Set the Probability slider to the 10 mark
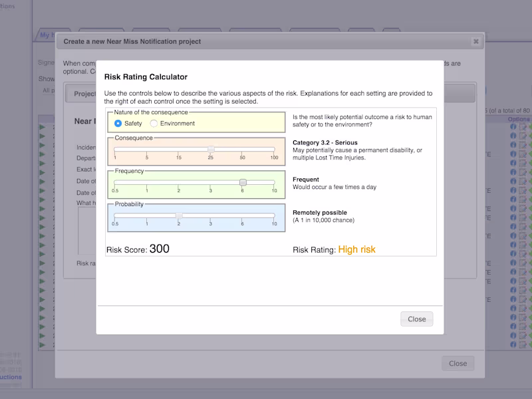532x399 pixels. coord(274,215)
